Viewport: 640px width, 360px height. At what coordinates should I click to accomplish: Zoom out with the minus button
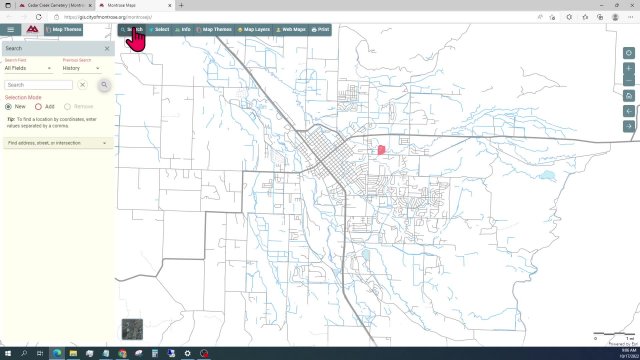(x=629, y=80)
